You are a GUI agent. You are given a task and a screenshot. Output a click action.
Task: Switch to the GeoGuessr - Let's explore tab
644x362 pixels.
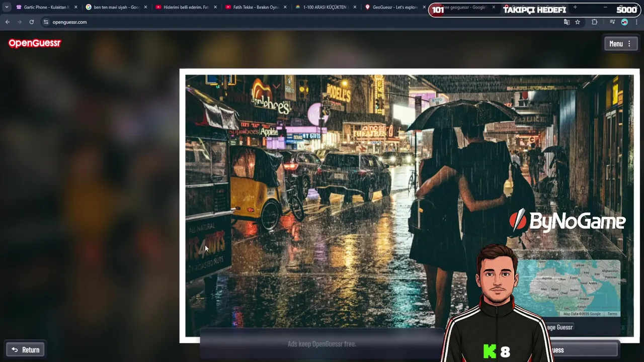tap(395, 8)
